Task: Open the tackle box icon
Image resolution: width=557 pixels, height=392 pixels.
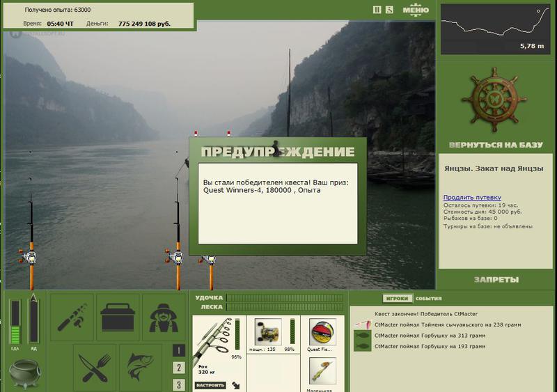Action: (118, 317)
